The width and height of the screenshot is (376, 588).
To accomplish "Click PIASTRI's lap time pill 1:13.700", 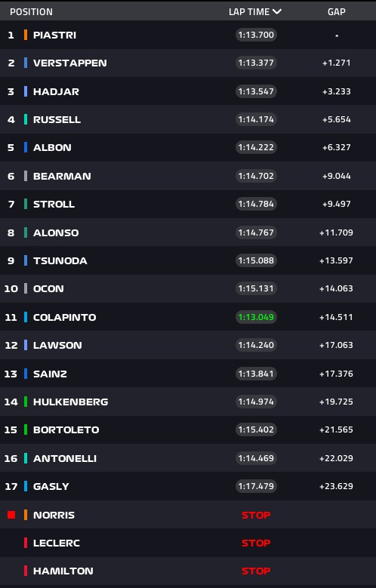I will (256, 35).
